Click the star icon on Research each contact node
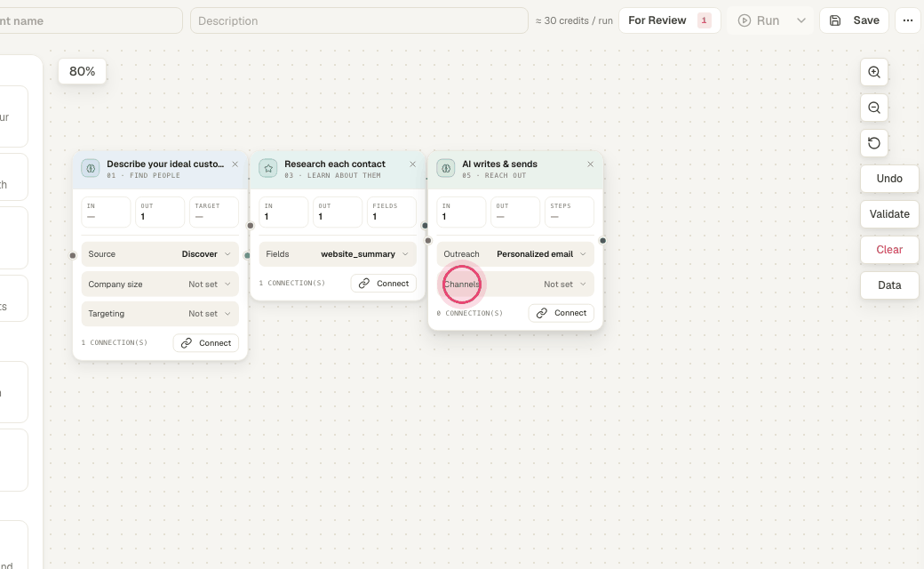 pyautogui.click(x=268, y=168)
